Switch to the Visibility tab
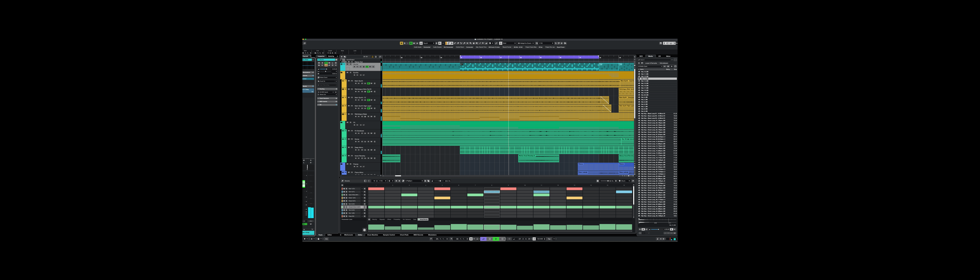This screenshot has width=980, height=280. [x=331, y=56]
